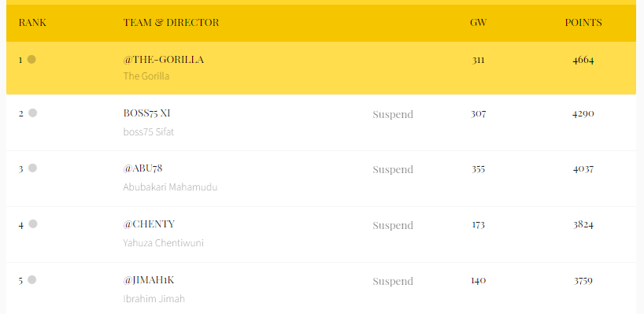Select the 4664 points value
Viewport: 644px width, 314px height.
coord(583,60)
